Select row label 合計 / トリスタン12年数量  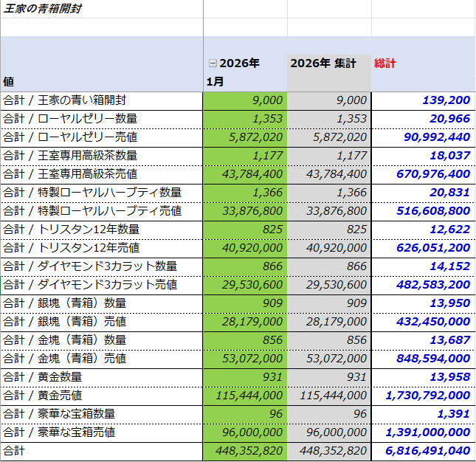71,230
